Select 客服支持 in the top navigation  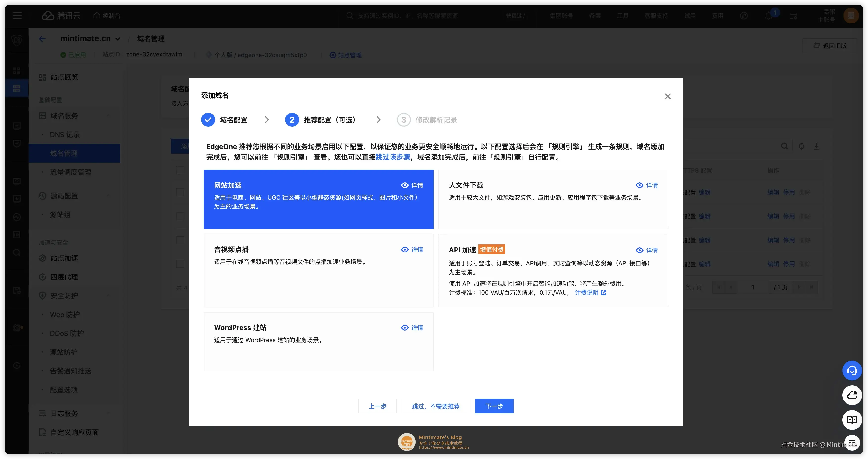point(656,16)
